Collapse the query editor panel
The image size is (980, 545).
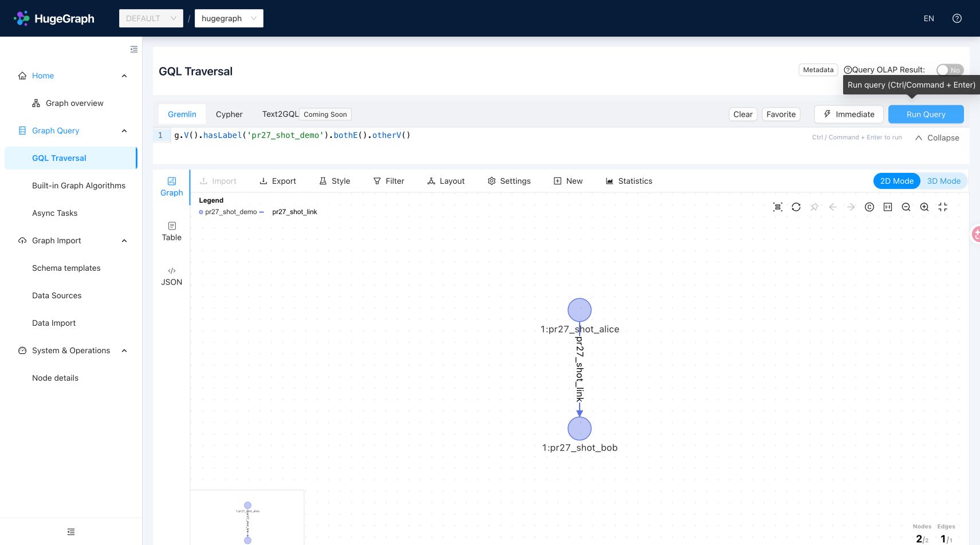(937, 138)
